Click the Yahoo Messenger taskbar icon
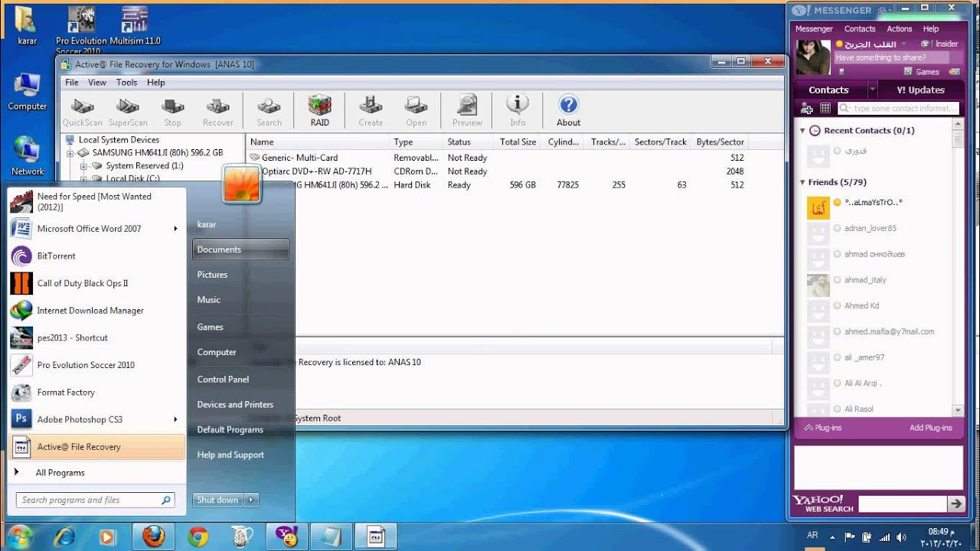 tap(287, 536)
